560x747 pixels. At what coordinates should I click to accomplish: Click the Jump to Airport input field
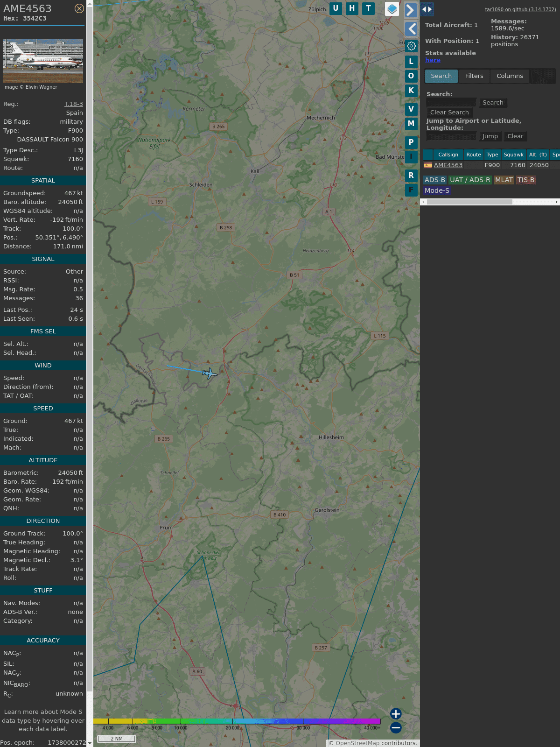click(x=451, y=136)
